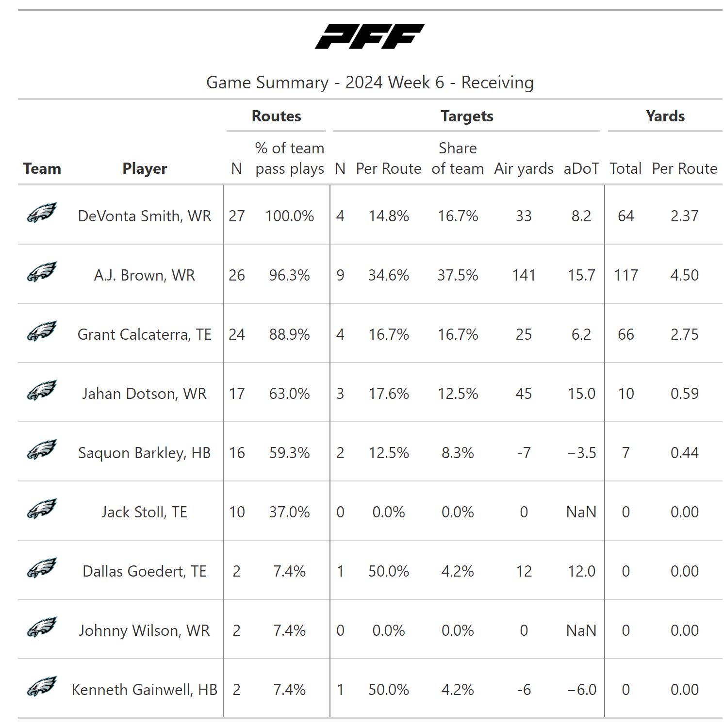Click the Eagles logo beside Dallas Goedert
This screenshot has width=724, height=728.
(x=42, y=568)
